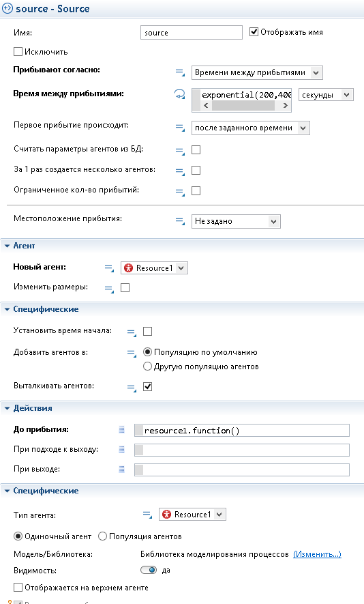Click the equals icon beside Тип агента
Screen dimensions: 364x604
147,514
